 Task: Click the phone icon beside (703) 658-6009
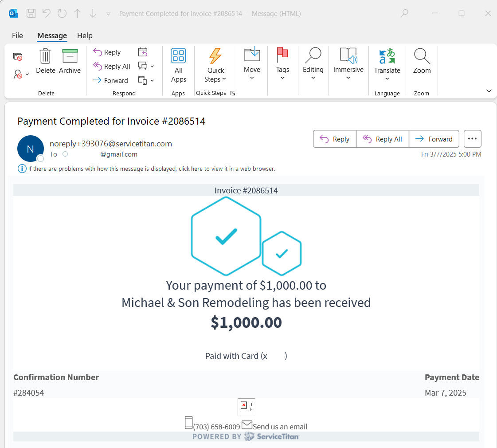coord(189,423)
